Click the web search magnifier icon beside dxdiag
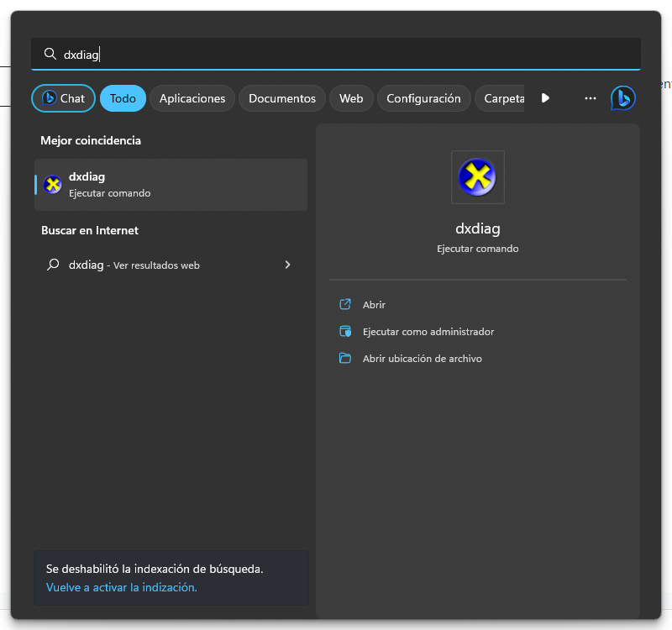 [x=53, y=265]
